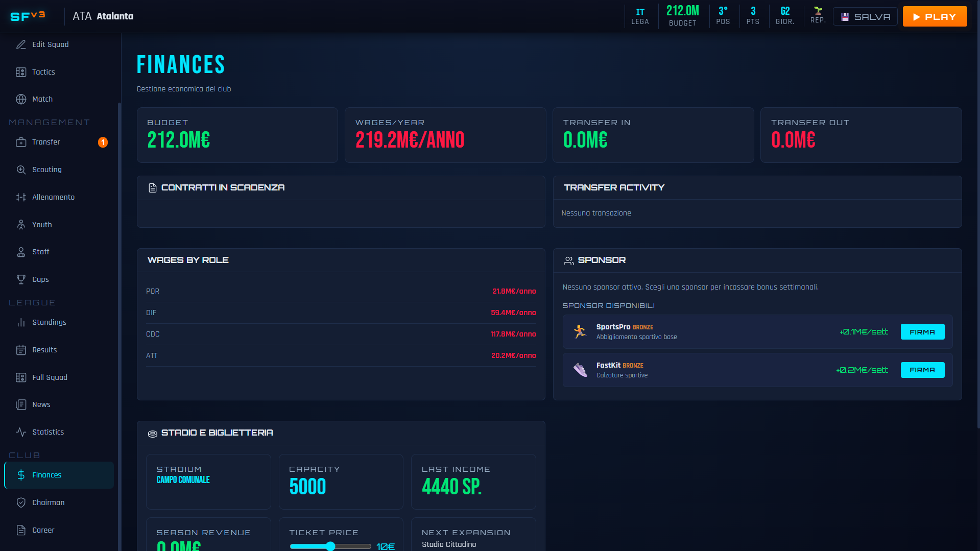Viewport: 980px width, 551px height.
Task: Click the orange Play button
Action: [x=935, y=16]
